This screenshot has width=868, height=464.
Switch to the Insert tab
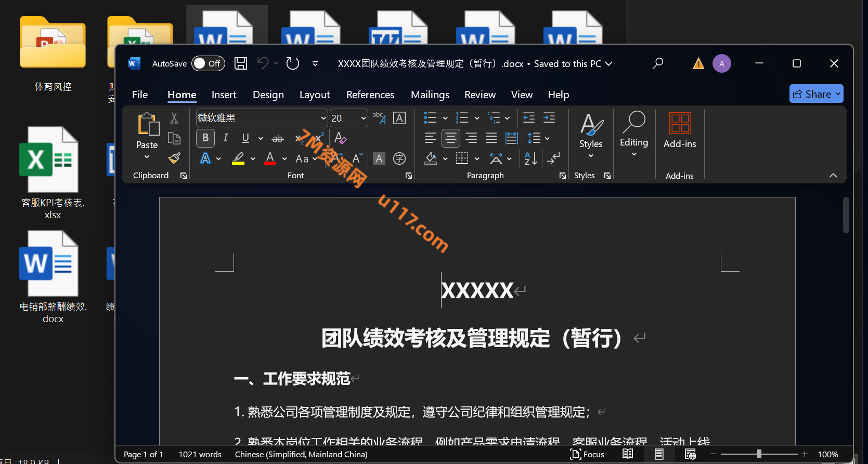coord(224,95)
